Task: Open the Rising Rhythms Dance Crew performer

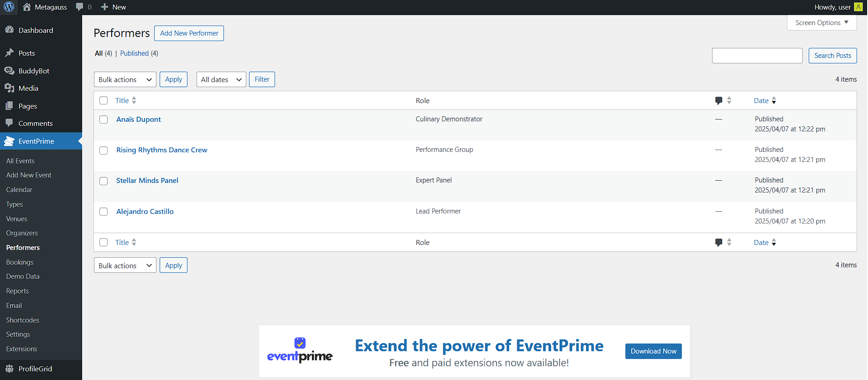Action: click(x=161, y=150)
